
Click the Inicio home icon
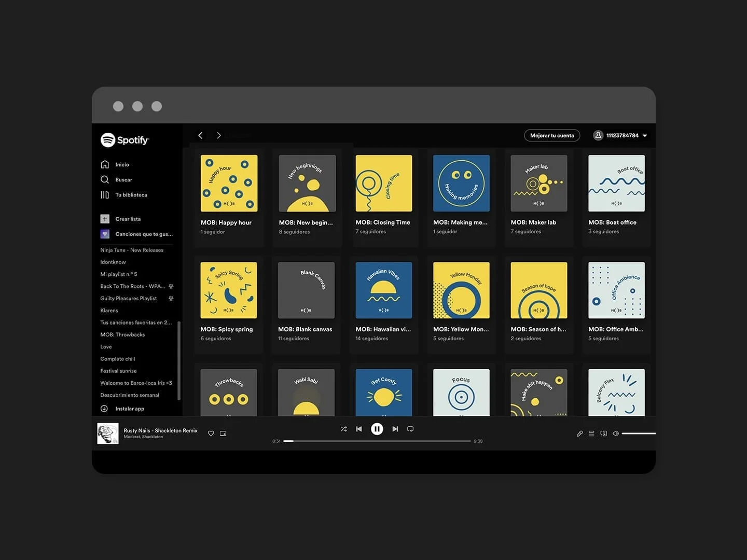pos(105,164)
